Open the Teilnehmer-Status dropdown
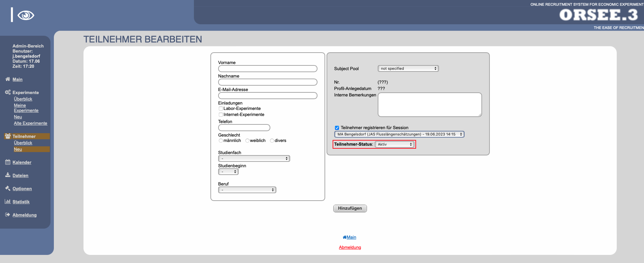 click(395, 144)
